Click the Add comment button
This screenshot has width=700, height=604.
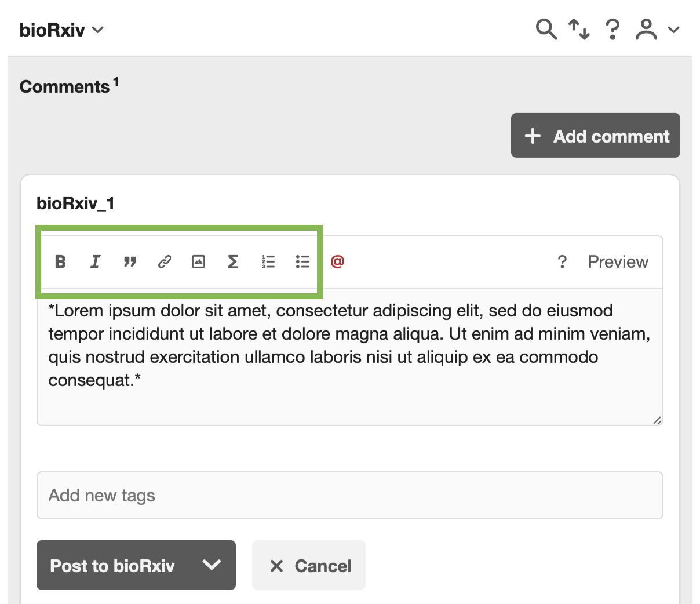[595, 136]
